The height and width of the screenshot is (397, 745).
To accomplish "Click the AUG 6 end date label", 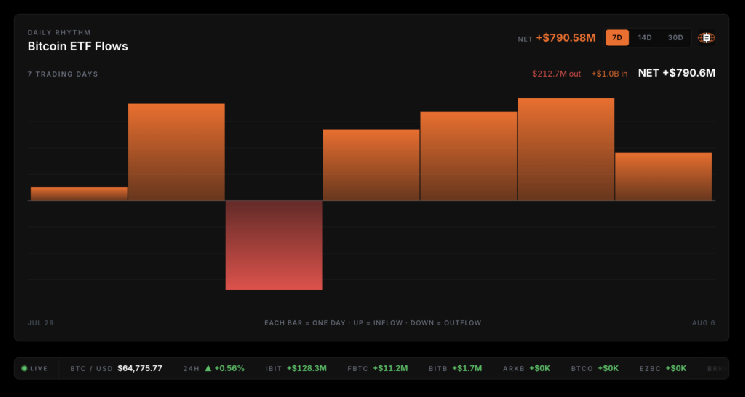I will tap(703, 323).
